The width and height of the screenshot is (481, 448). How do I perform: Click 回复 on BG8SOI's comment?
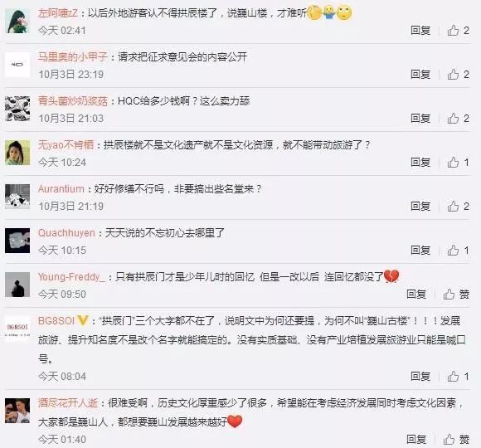pos(420,376)
